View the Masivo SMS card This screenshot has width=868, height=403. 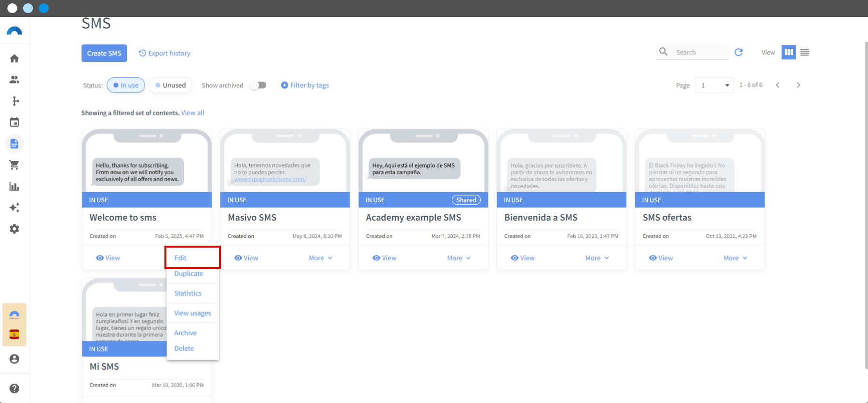[246, 258]
